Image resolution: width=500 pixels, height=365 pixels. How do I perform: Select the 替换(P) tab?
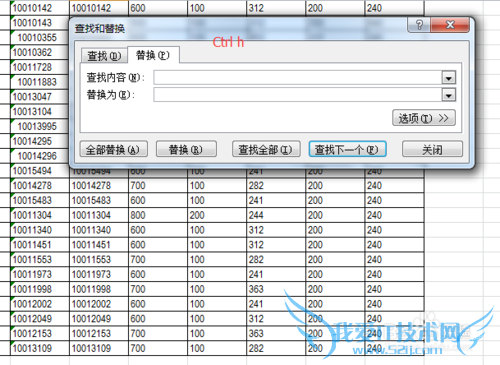click(153, 55)
